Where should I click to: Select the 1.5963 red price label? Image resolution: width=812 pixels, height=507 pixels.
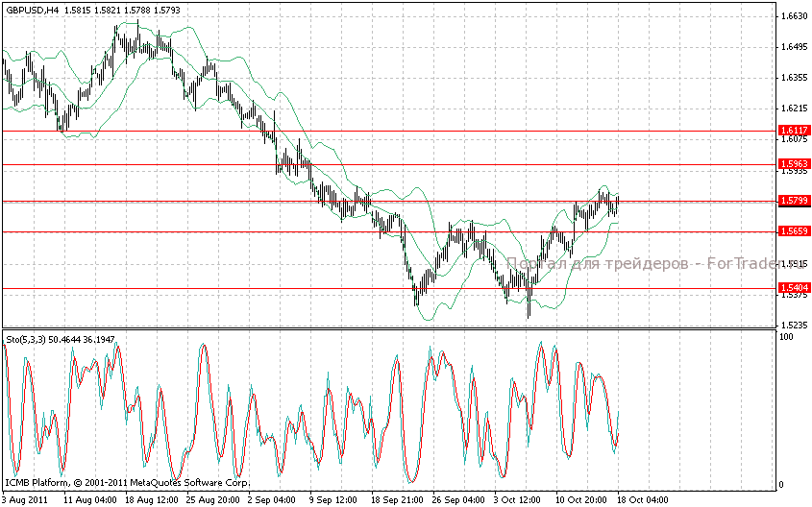tap(795, 164)
